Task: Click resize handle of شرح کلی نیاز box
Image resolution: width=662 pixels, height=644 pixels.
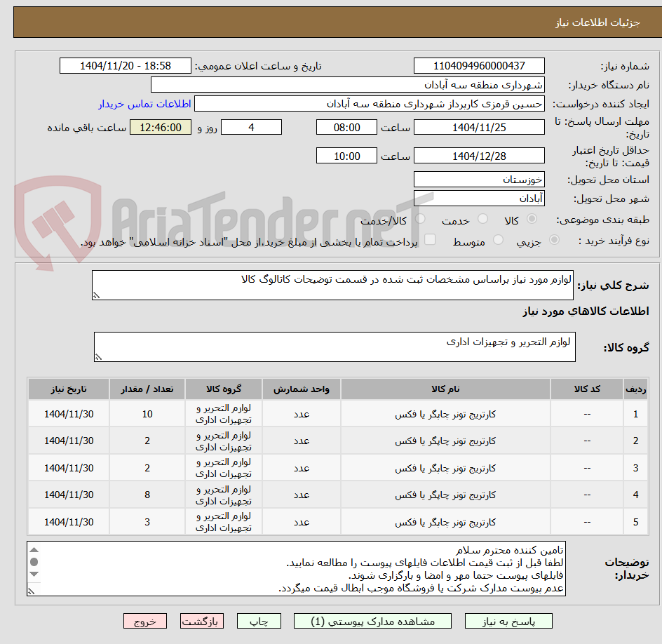Action: [96, 295]
